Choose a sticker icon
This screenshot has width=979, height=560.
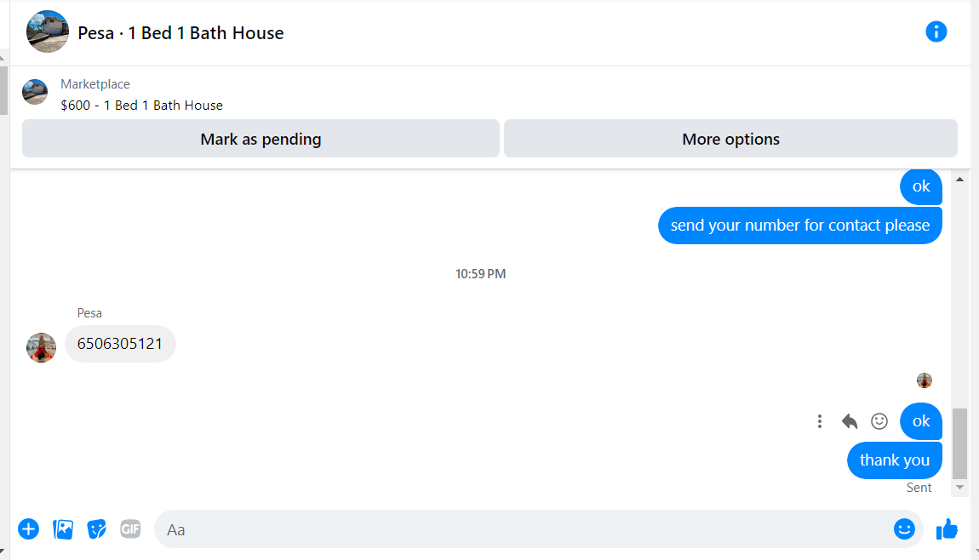(97, 529)
